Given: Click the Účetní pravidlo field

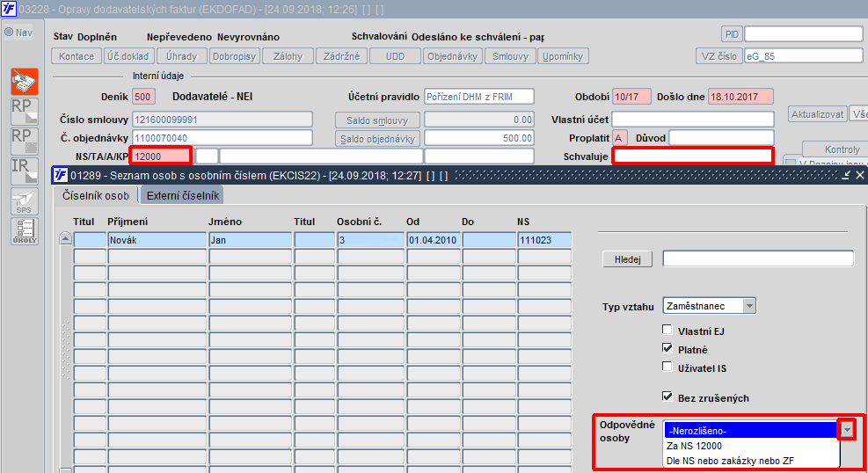Looking at the screenshot, I should click(478, 96).
